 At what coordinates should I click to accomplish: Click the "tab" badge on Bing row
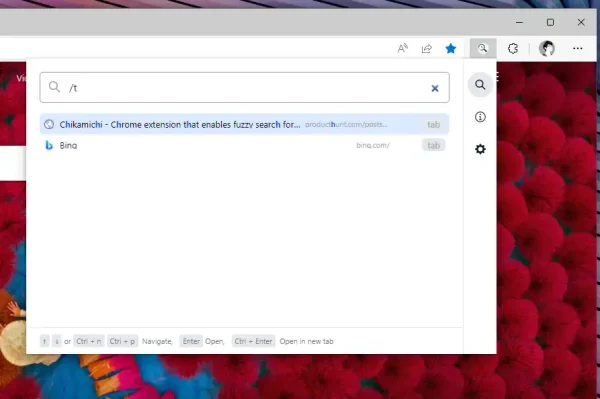[x=434, y=145]
